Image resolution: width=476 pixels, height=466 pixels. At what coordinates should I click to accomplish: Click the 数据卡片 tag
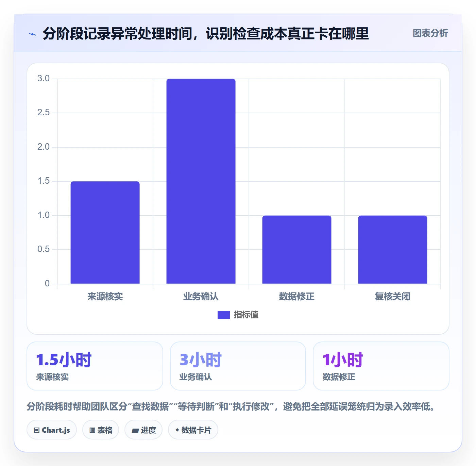pyautogui.click(x=193, y=430)
